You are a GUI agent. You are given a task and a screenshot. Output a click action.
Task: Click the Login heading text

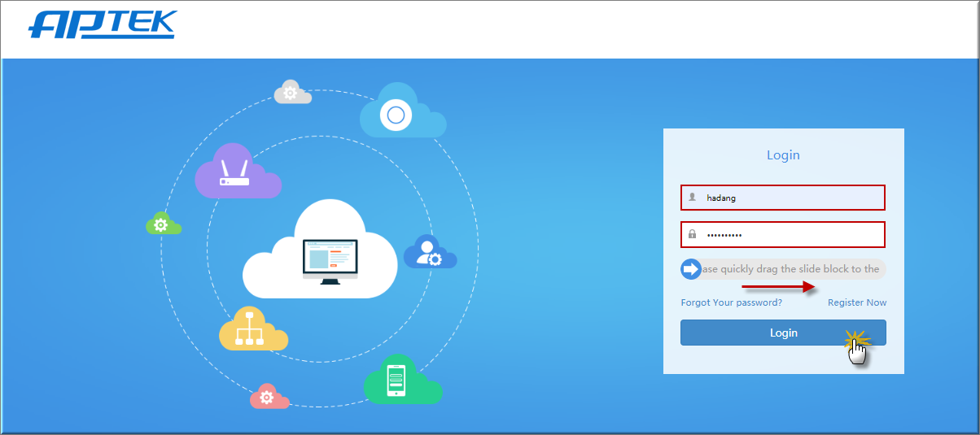pos(783,154)
